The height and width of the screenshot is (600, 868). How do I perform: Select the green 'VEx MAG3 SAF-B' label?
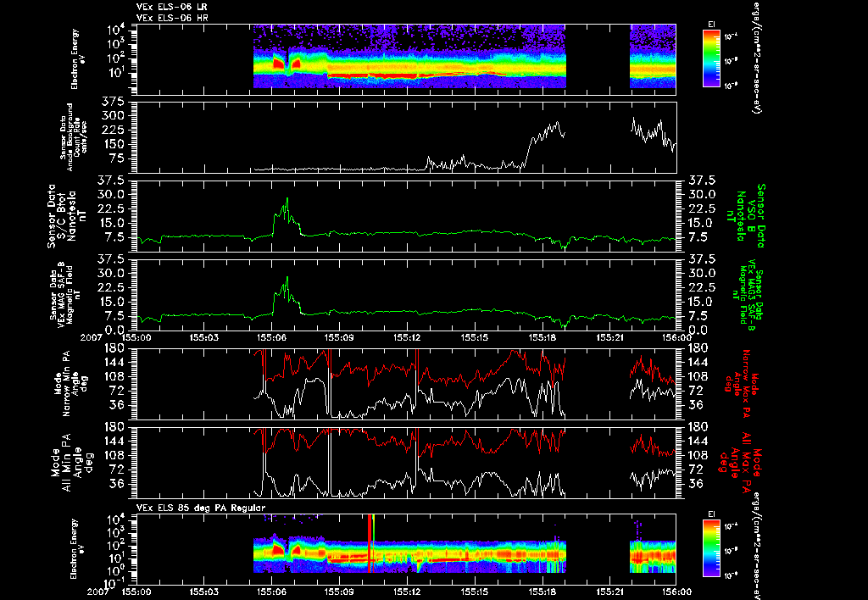(748, 295)
